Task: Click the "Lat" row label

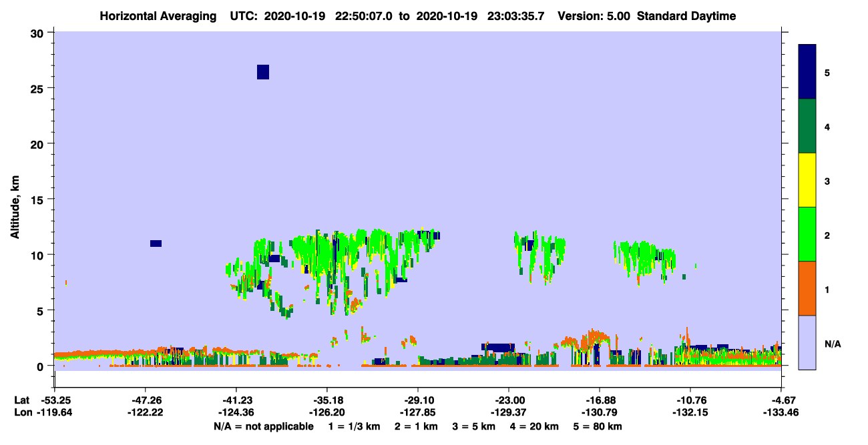Action: [x=22, y=400]
